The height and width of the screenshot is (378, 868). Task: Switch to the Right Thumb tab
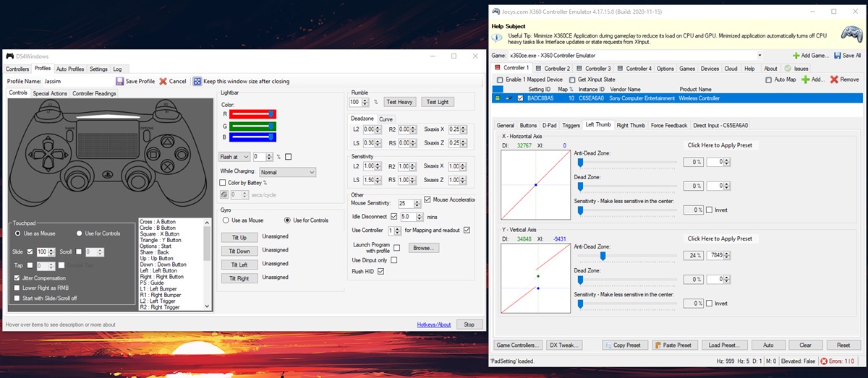[x=631, y=125]
